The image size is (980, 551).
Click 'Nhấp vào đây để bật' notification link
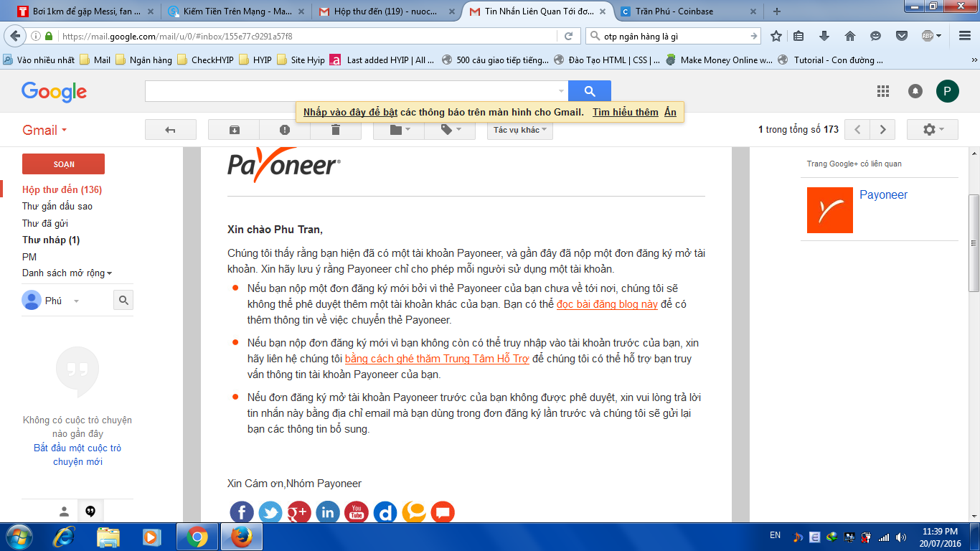[x=350, y=113]
